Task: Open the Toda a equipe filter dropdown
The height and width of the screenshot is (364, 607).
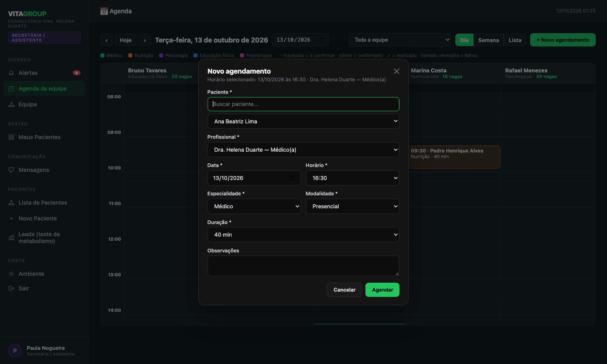Action: tap(400, 40)
